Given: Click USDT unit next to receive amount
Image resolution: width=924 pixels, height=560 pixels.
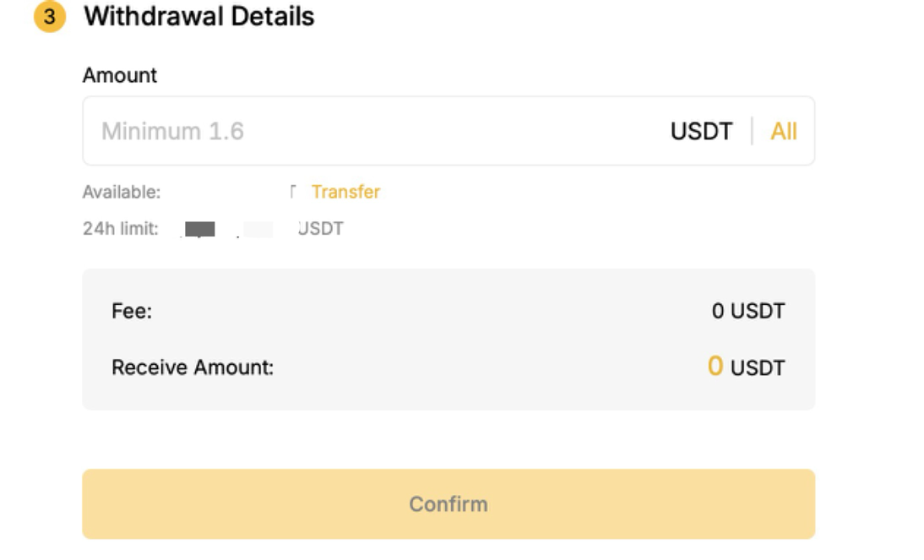Looking at the screenshot, I should (758, 367).
